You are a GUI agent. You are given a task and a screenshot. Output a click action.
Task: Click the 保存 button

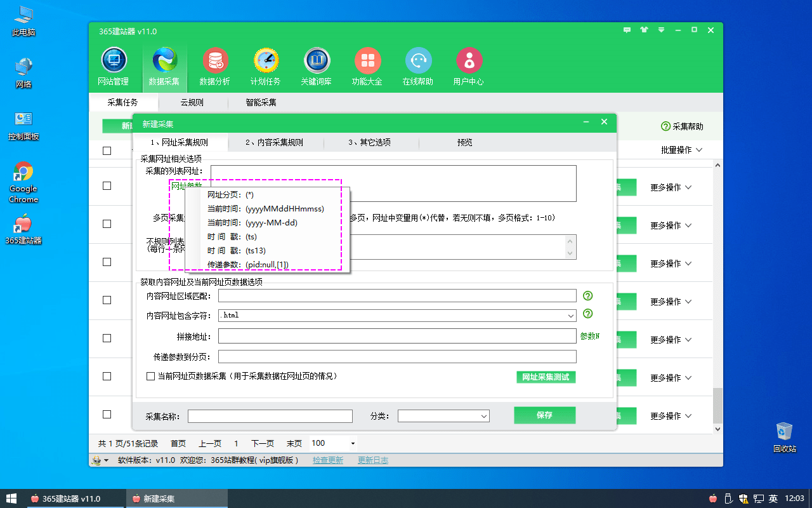[544, 415]
